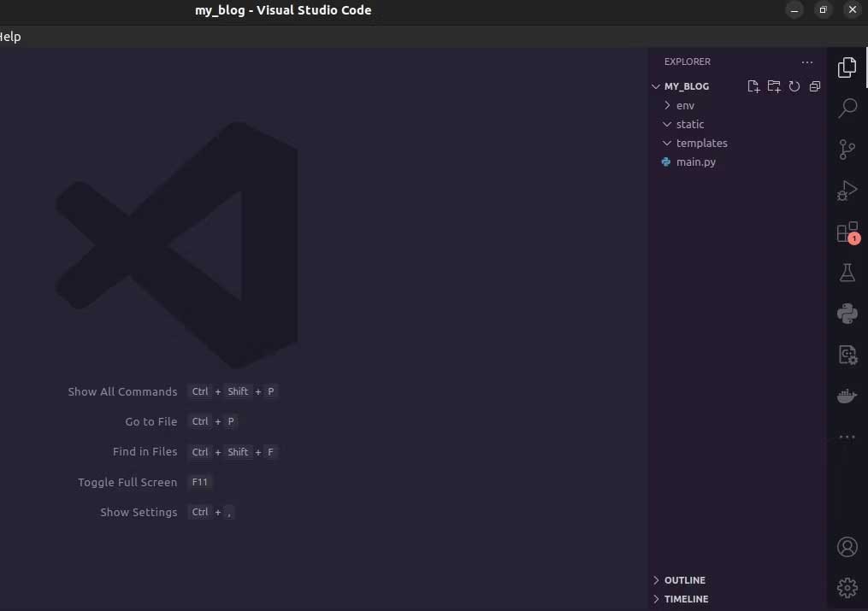Screen dimensions: 868x611
Task: Open the Docker extension panel
Action: (x=847, y=395)
